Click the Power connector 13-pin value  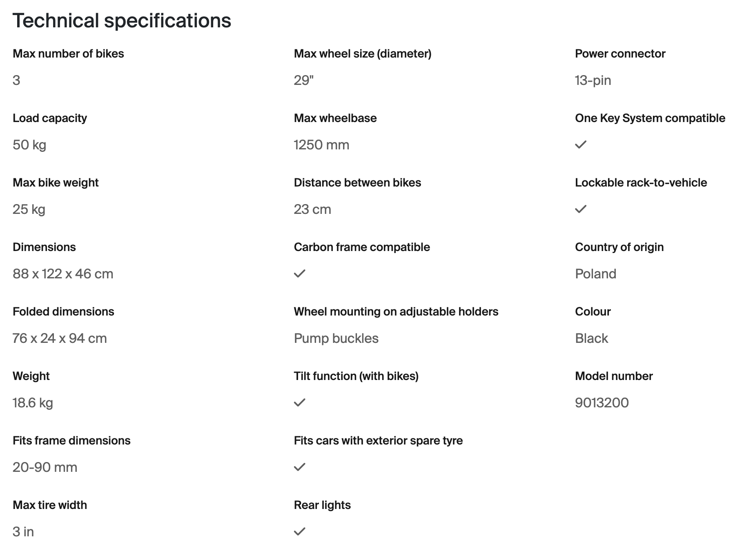tap(593, 80)
